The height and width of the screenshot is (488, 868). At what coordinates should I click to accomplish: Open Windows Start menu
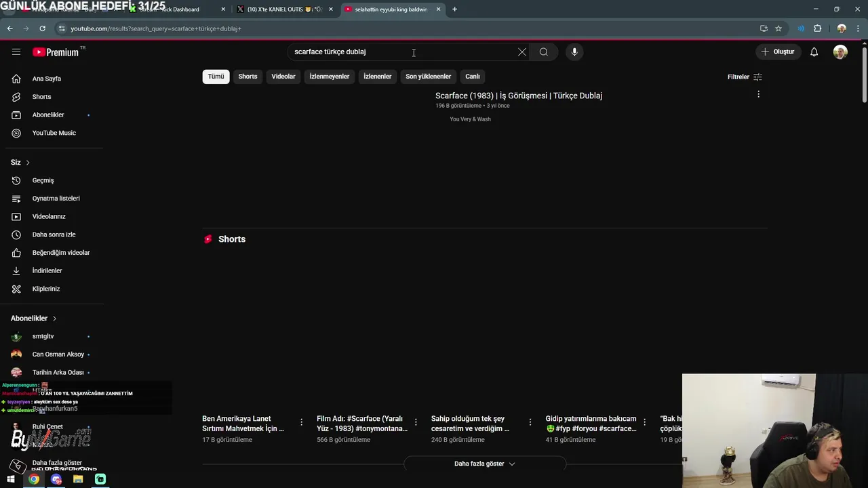click(11, 479)
